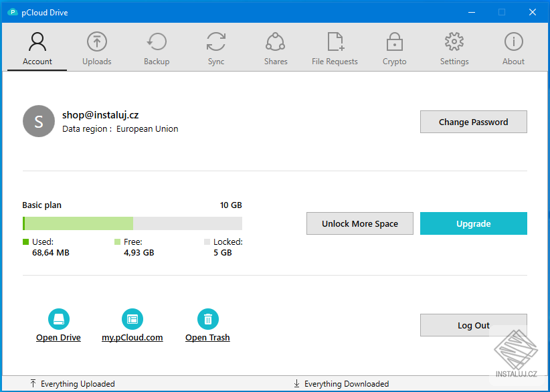Screen dimensions: 550x392
Task: Click the Everything Uploaded status text
Action: [78, 384]
